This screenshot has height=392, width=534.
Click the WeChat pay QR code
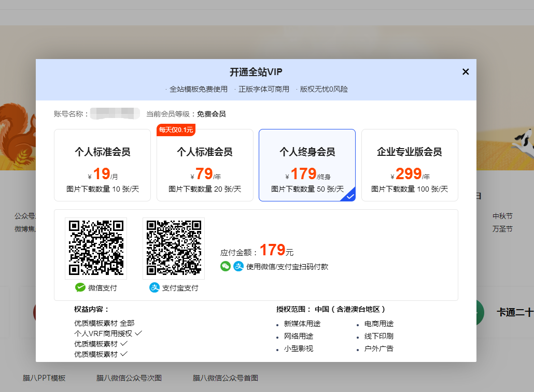click(96, 248)
